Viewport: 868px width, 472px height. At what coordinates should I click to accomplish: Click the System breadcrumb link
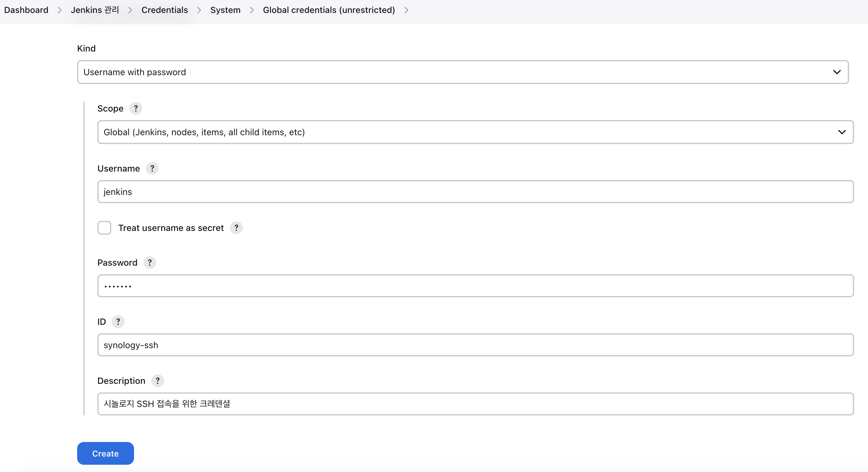pyautogui.click(x=225, y=10)
